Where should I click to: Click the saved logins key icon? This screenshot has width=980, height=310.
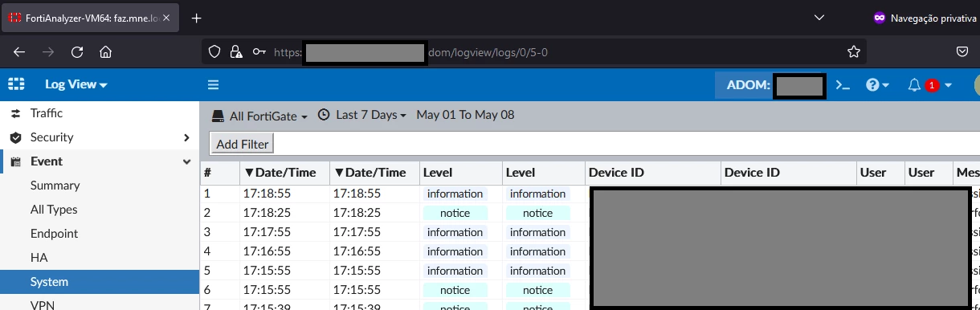coord(259,52)
